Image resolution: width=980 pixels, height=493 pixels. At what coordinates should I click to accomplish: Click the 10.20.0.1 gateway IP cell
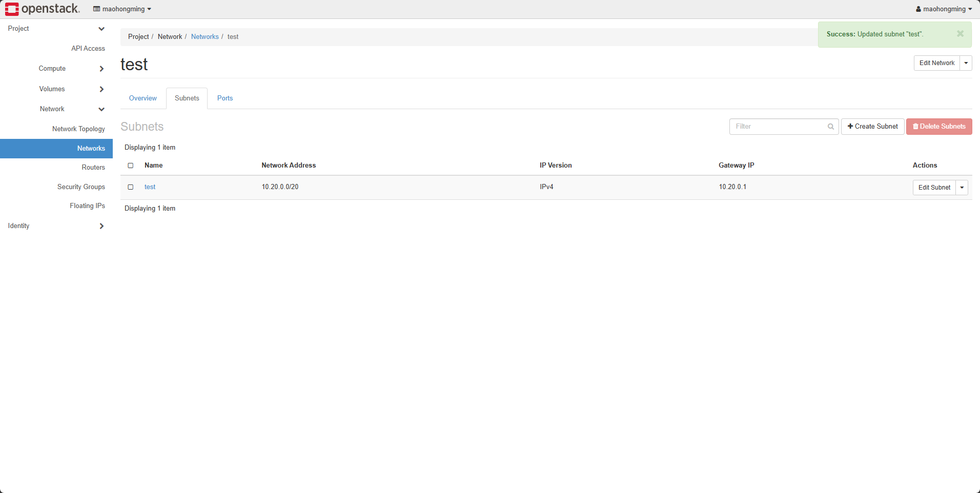(x=732, y=187)
